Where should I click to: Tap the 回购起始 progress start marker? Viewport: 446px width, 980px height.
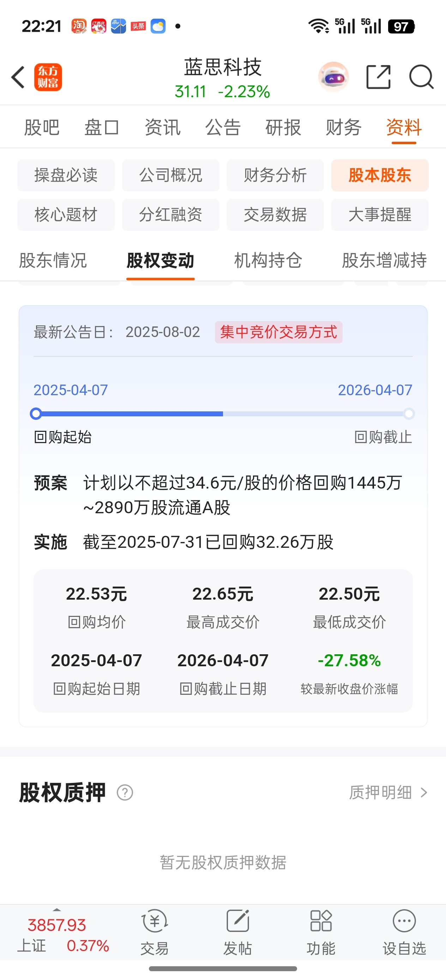[x=36, y=414]
